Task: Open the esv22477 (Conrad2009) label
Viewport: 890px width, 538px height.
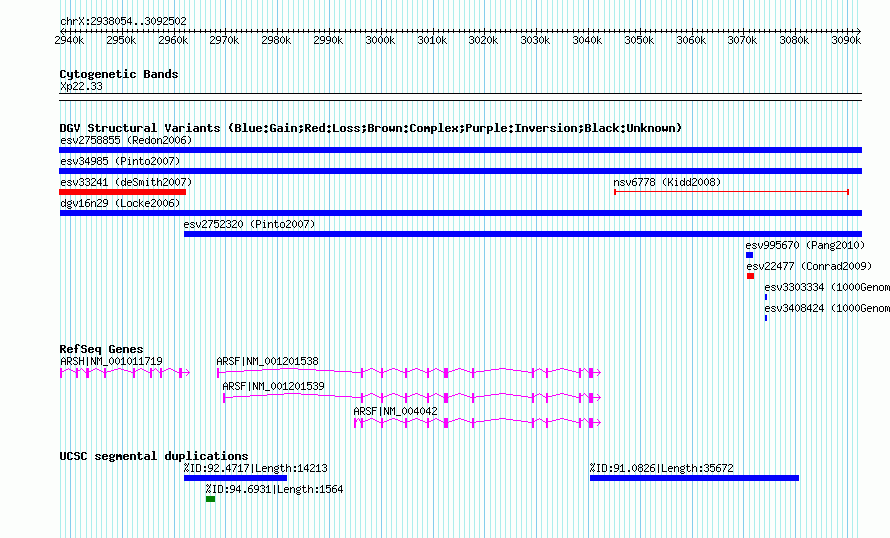Action: click(x=809, y=266)
